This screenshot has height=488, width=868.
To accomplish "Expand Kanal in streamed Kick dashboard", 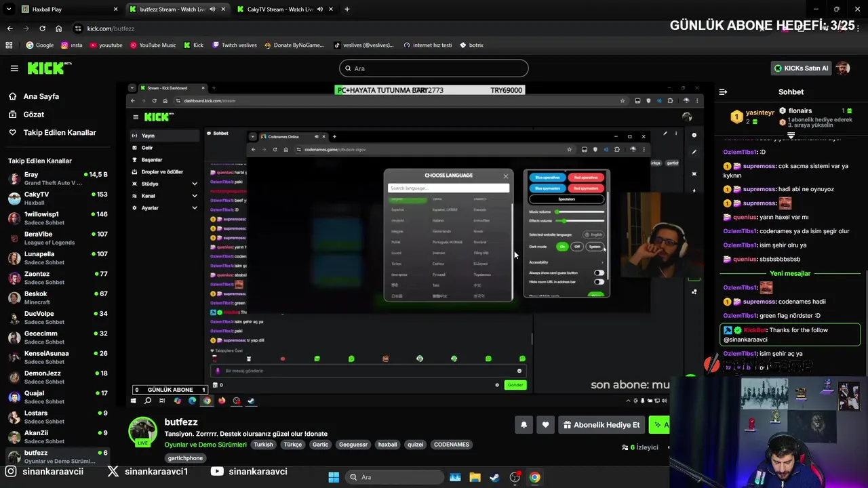I will pyautogui.click(x=195, y=196).
